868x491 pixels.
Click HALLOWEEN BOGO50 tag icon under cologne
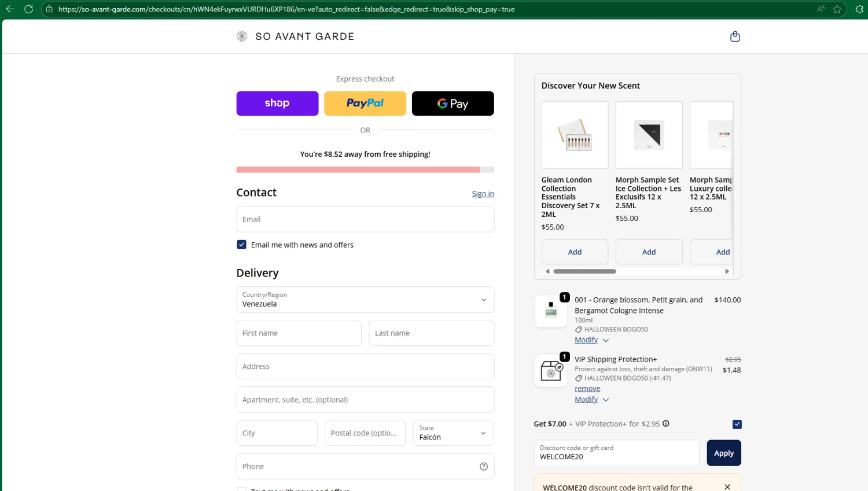[578, 330]
